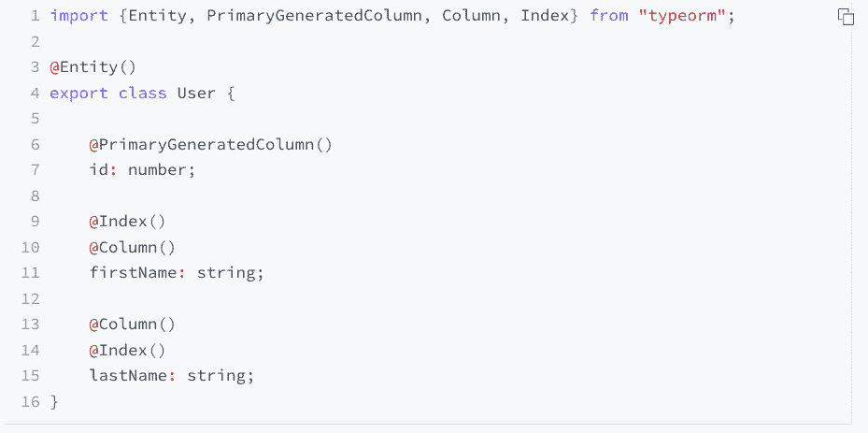Click the @Index() decorator on line 14
This screenshot has width=868, height=433.
click(127, 350)
